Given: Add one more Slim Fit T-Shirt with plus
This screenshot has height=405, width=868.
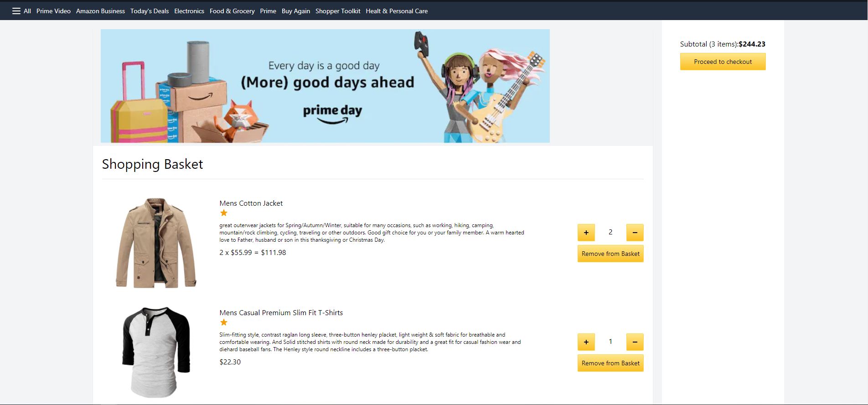Looking at the screenshot, I should point(586,342).
